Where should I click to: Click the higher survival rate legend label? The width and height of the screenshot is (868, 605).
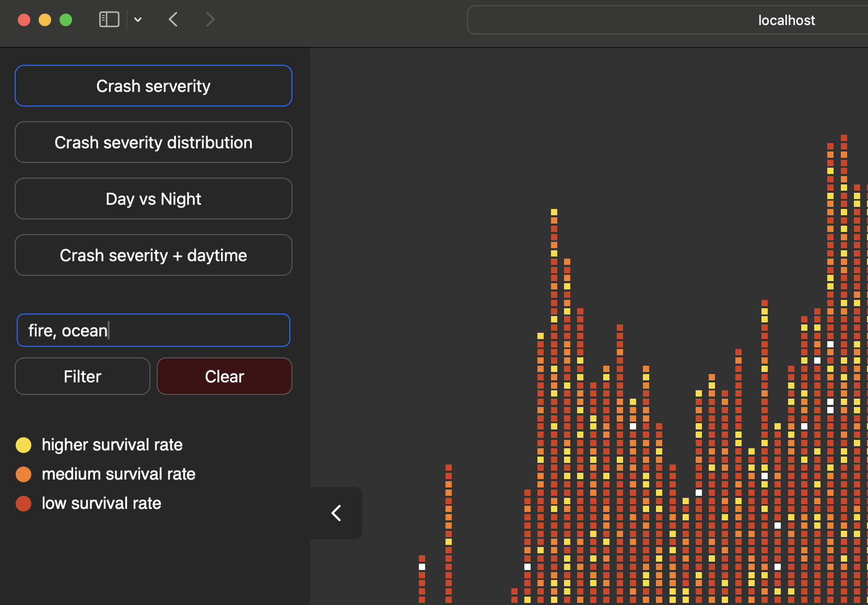(x=112, y=445)
